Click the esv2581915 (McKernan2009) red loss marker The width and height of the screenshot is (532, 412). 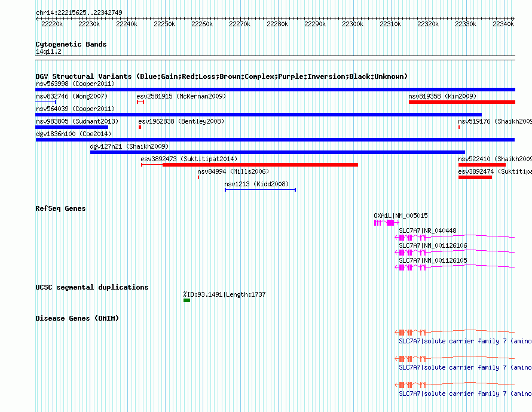coord(140,102)
